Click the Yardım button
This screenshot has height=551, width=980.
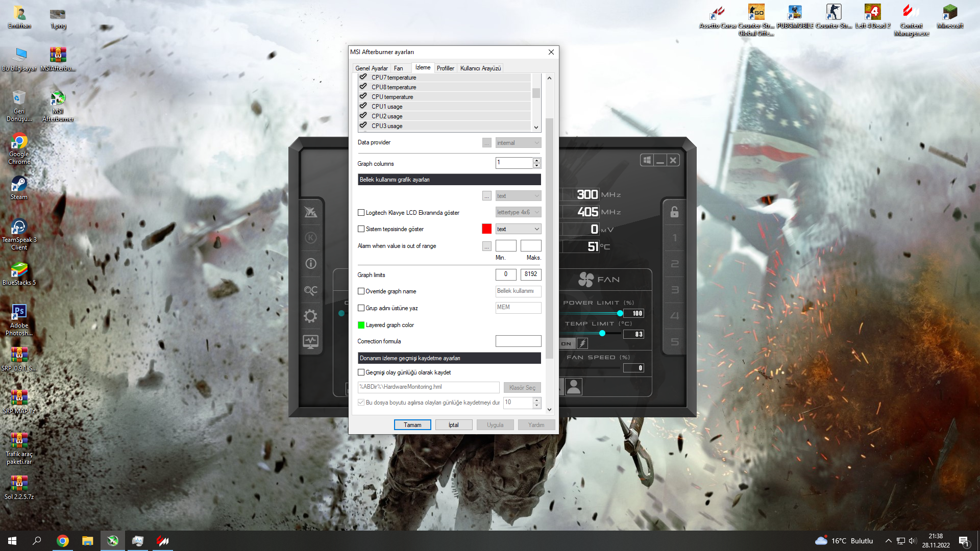(536, 425)
